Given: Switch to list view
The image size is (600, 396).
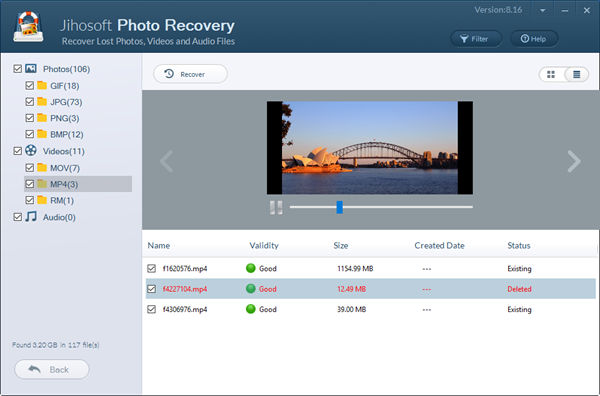Looking at the screenshot, I should click(576, 74).
